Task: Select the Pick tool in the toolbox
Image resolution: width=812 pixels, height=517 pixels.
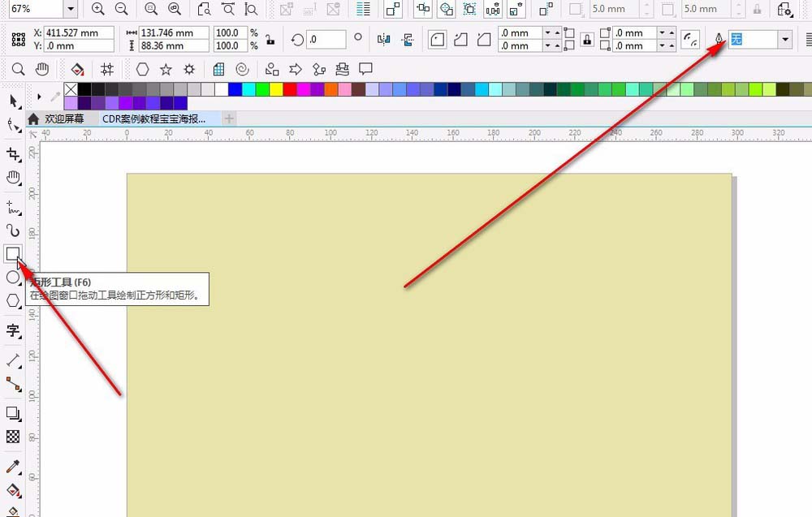Action: click(13, 101)
